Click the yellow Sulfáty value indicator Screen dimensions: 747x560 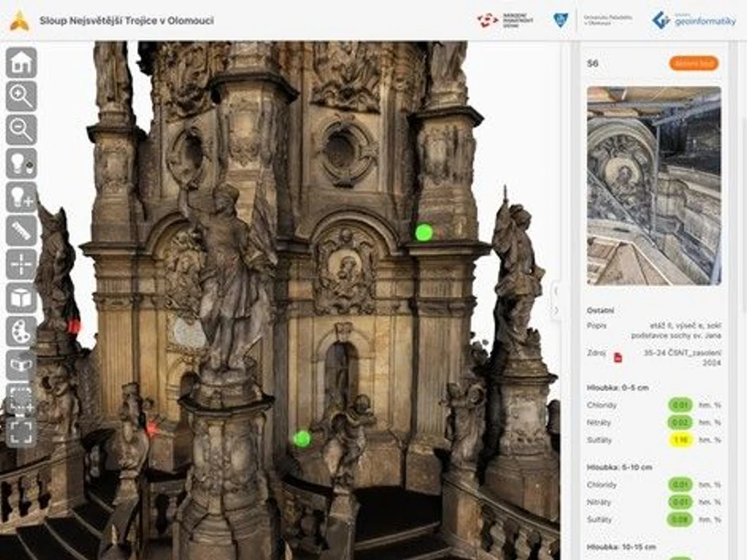point(679,439)
